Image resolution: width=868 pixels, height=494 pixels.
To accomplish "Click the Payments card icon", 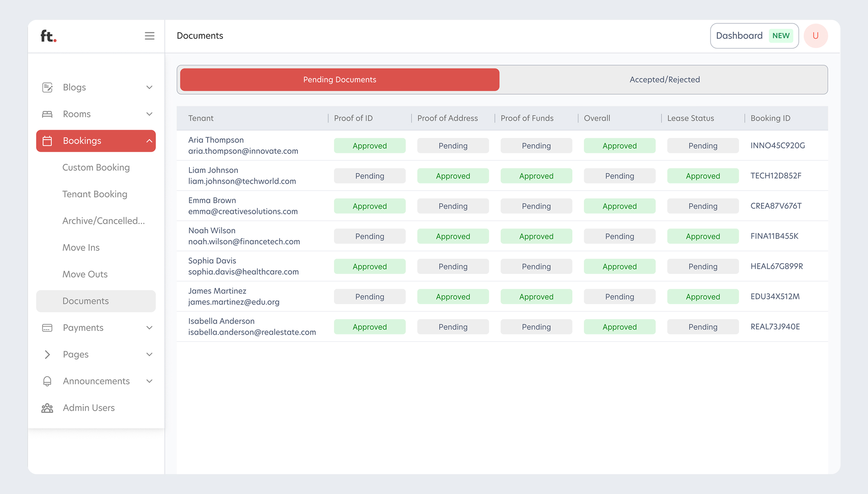I will point(47,328).
